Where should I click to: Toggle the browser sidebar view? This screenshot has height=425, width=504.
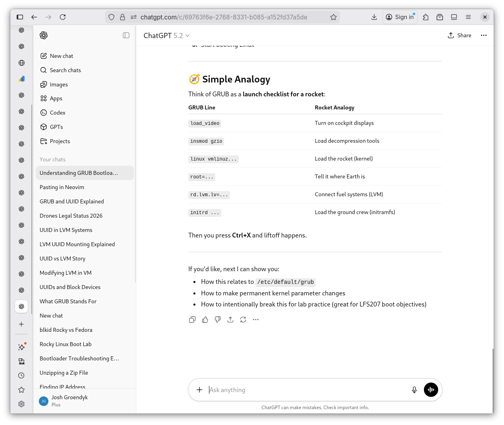click(x=20, y=17)
